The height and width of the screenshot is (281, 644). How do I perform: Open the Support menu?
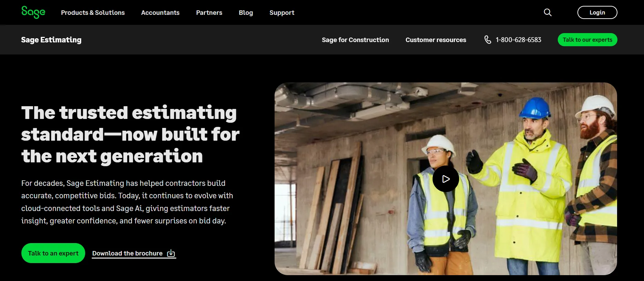coord(282,12)
